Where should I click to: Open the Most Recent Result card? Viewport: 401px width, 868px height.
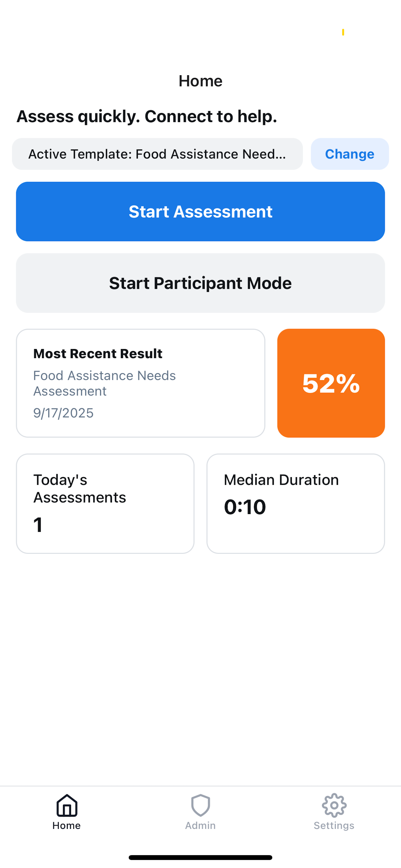pyautogui.click(x=140, y=383)
